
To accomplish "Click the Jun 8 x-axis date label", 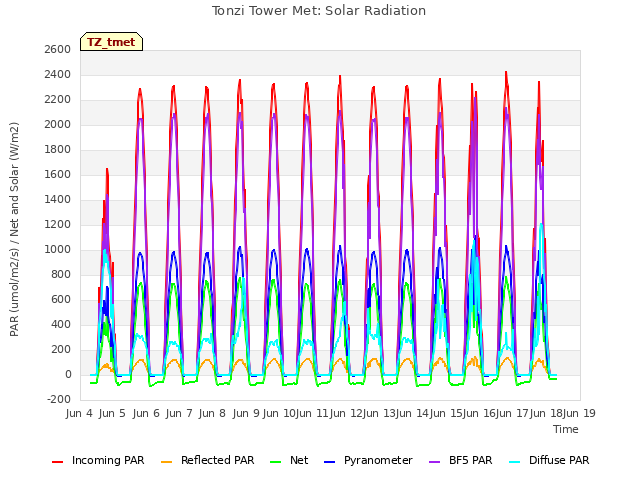I will pyautogui.click(x=212, y=413).
